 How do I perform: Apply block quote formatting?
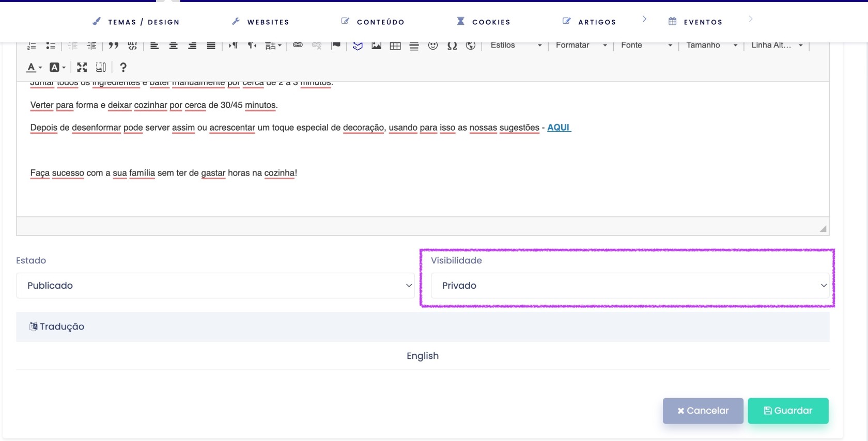(x=114, y=45)
